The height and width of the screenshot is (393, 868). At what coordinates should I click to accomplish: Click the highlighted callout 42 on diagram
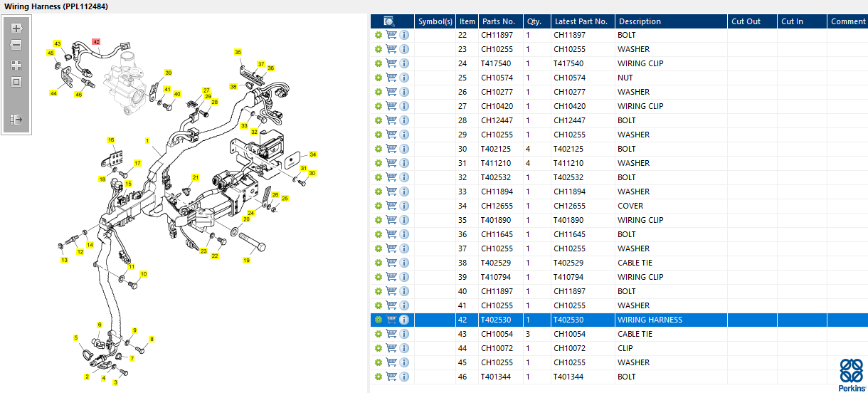[x=96, y=42]
